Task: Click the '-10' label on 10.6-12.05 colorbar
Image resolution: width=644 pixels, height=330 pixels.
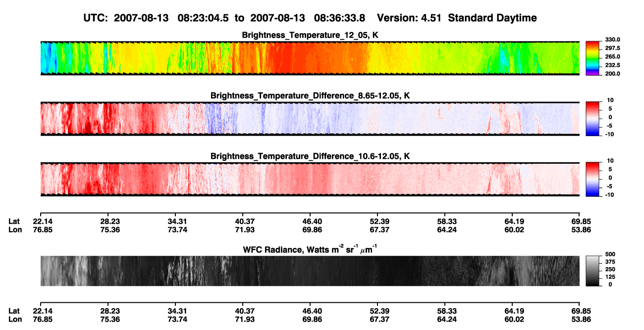Action: [609, 195]
